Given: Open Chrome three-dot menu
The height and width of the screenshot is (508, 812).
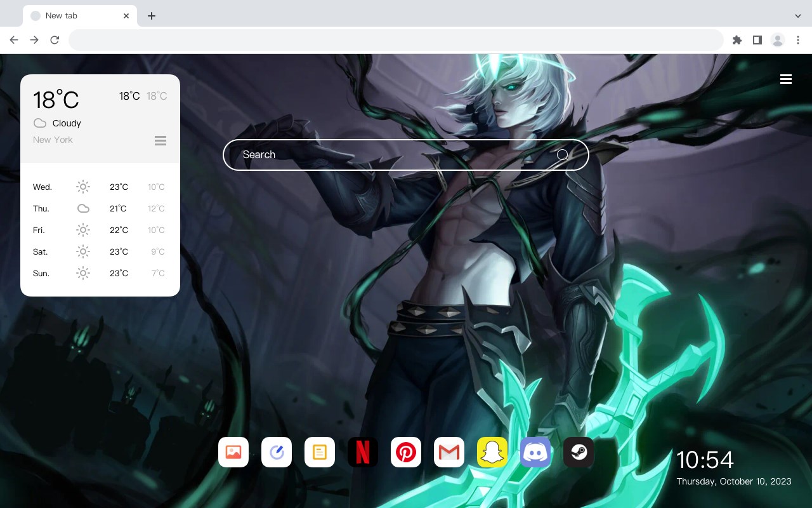Looking at the screenshot, I should coord(798,40).
